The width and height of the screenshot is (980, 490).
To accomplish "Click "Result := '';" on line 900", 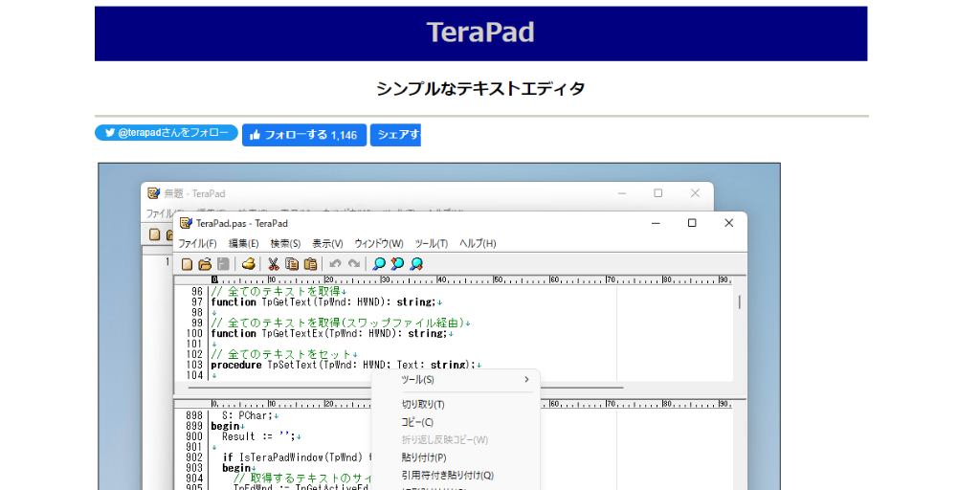I will (x=258, y=436).
